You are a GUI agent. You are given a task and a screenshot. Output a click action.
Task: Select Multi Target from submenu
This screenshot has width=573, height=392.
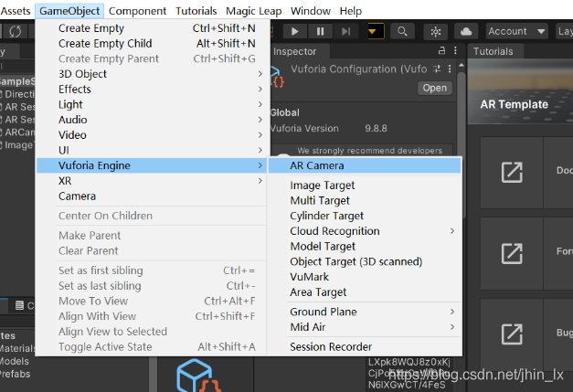pos(365,200)
